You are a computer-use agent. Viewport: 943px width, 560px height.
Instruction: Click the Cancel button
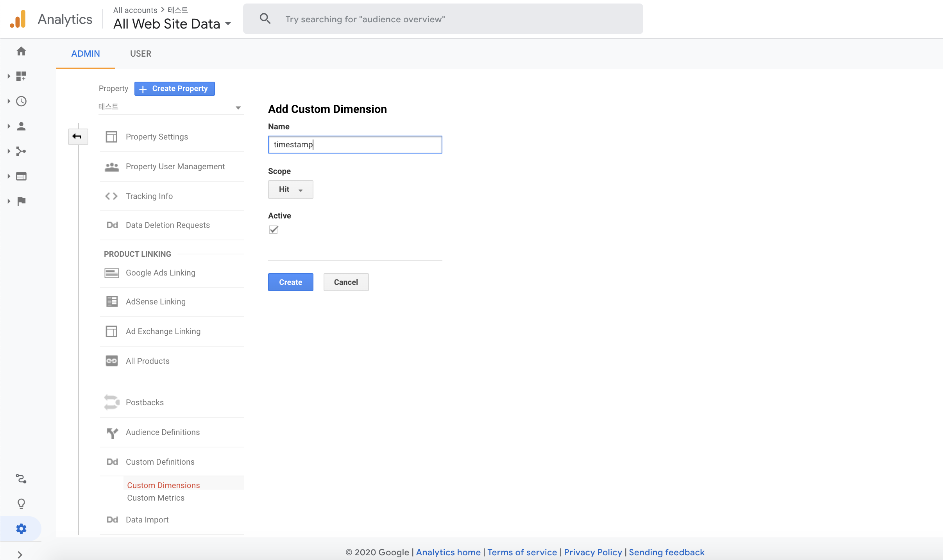[346, 282]
